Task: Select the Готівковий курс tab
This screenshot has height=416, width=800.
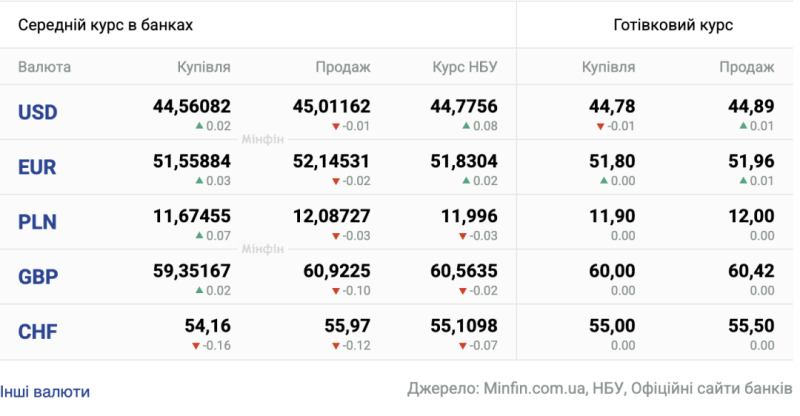Action: [673, 25]
